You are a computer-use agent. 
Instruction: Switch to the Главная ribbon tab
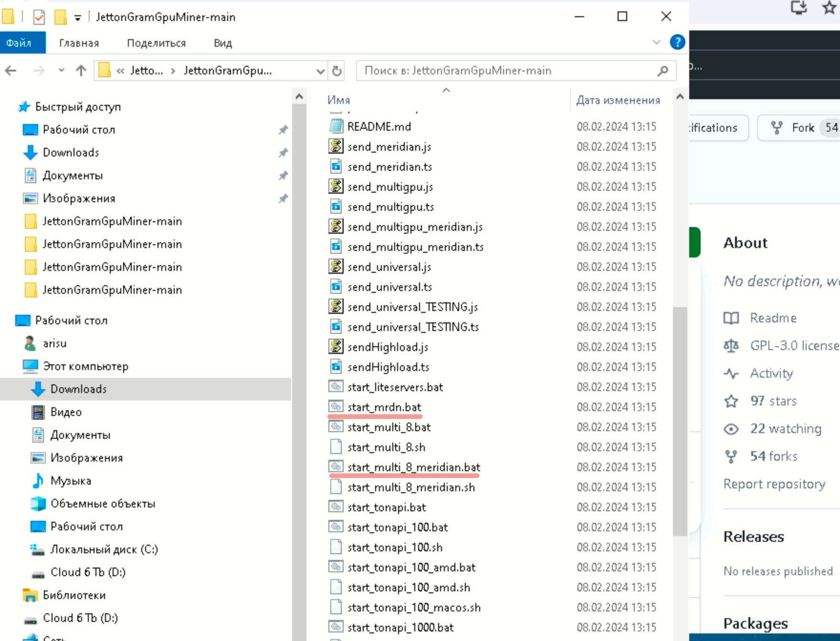point(79,43)
